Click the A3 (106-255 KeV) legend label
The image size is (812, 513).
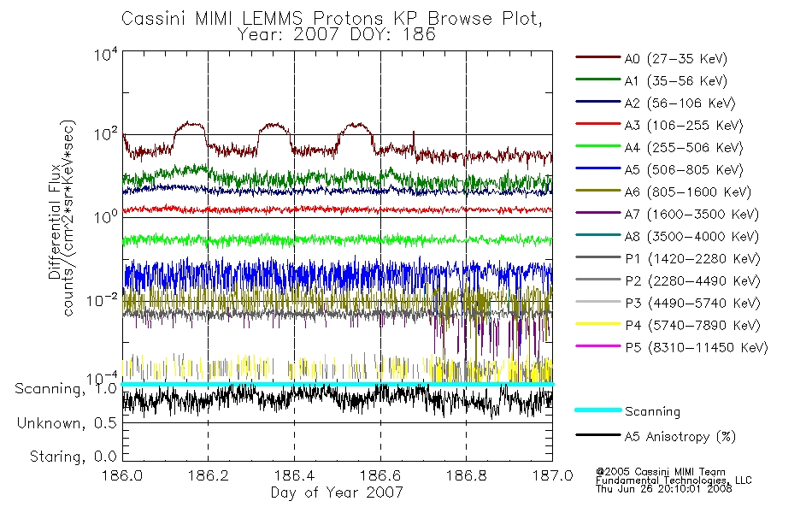[684, 126]
